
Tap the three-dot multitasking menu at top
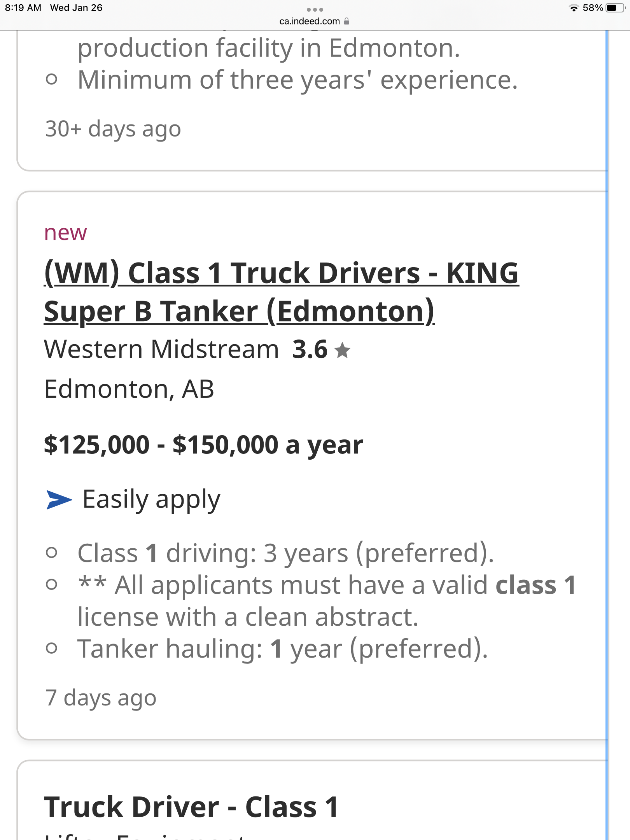coord(315,9)
